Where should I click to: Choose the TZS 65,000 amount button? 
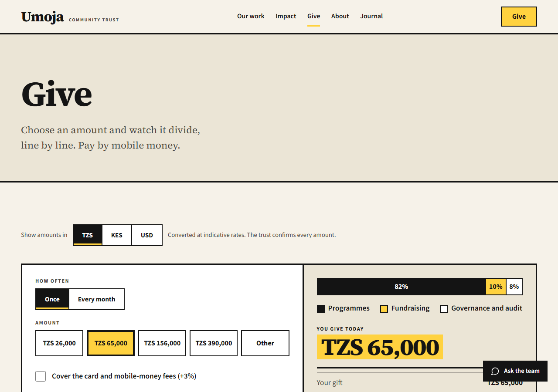click(x=111, y=343)
